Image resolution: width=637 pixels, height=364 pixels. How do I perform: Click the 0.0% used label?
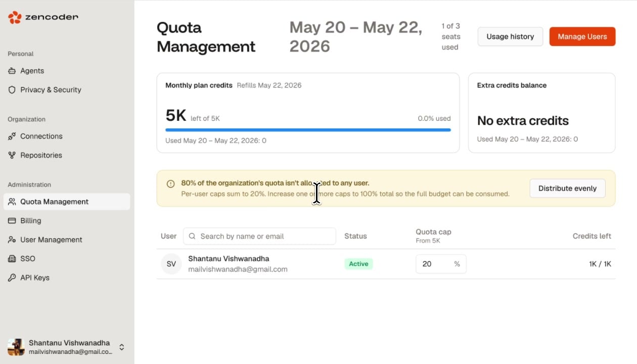click(434, 118)
